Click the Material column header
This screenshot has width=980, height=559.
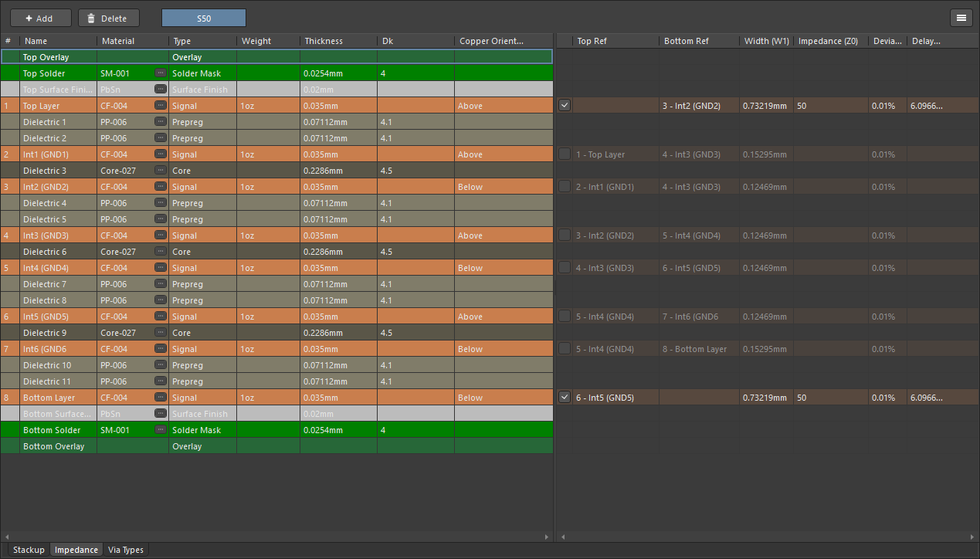pyautogui.click(x=133, y=41)
